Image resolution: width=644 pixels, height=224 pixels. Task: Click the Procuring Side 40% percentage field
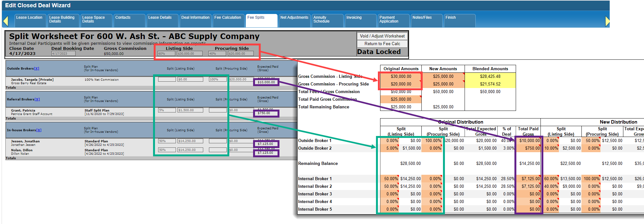pos(217,54)
